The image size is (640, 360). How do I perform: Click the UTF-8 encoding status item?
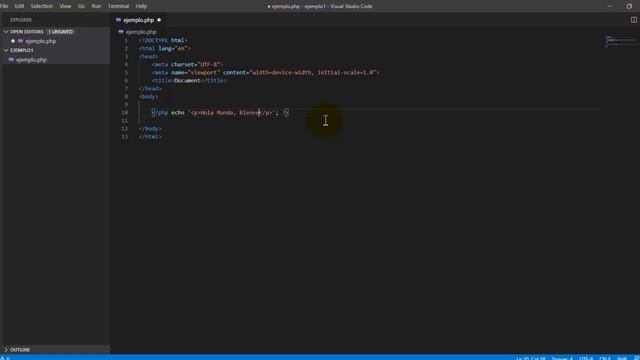[x=586, y=358]
